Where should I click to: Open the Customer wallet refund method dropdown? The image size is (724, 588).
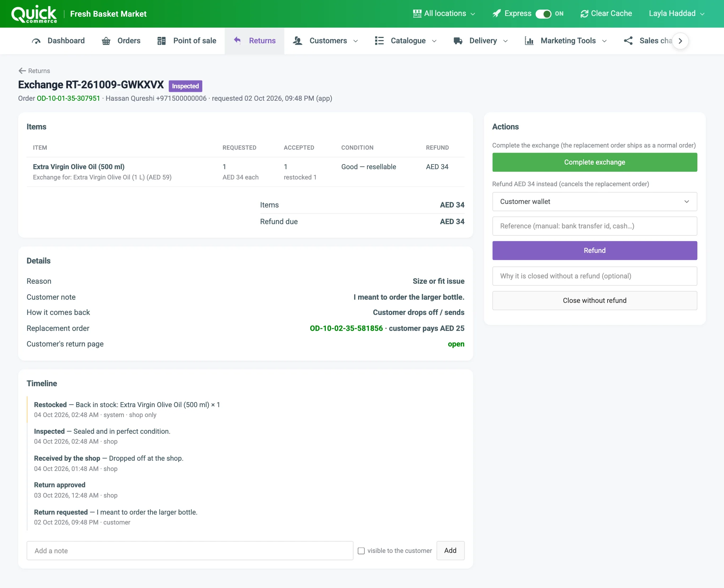594,201
